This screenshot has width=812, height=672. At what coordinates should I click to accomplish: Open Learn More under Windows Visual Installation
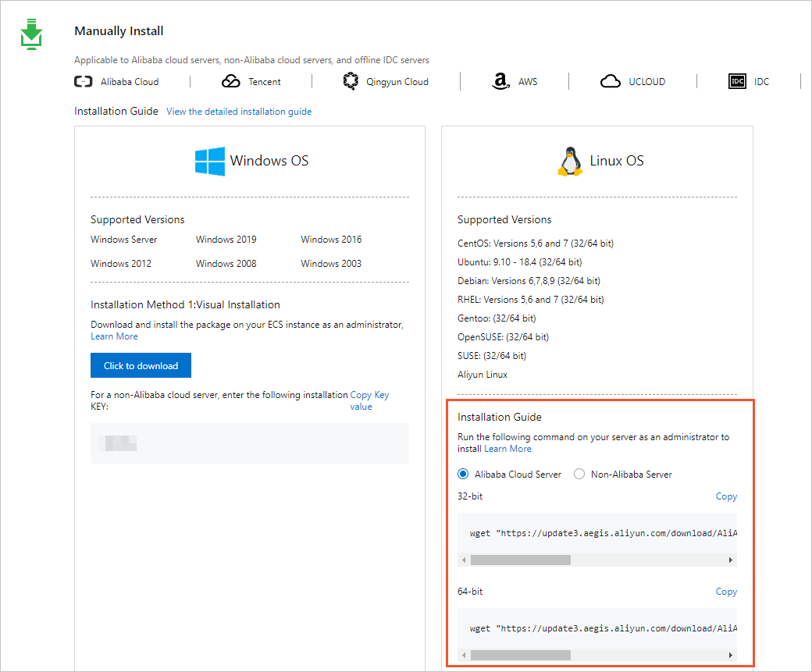point(115,336)
